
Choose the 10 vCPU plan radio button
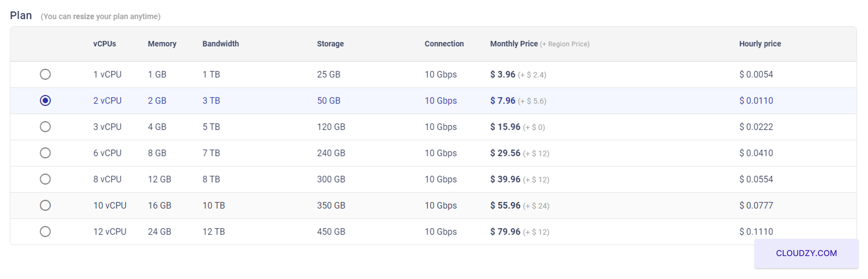click(45, 205)
